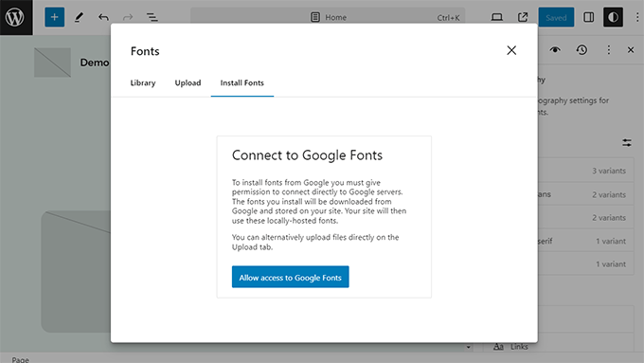The image size is (644, 363).
Task: Click the Saved button
Action: (x=556, y=17)
